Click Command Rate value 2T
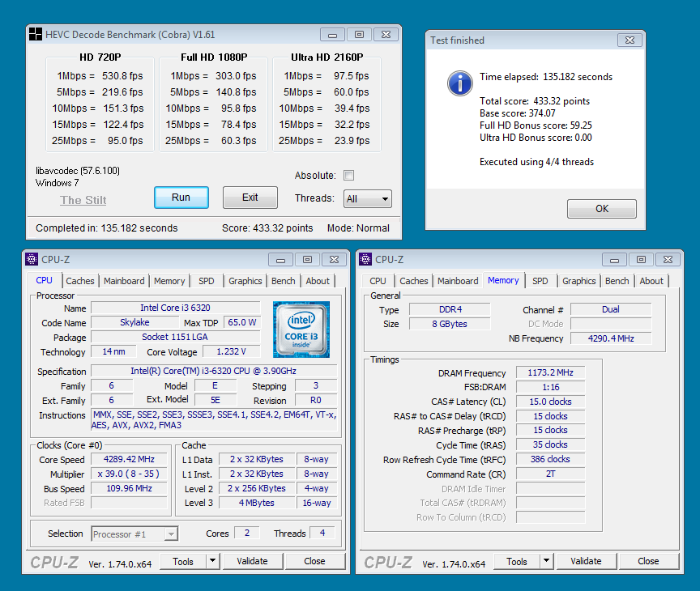Image resolution: width=700 pixels, height=591 pixels. [550, 474]
